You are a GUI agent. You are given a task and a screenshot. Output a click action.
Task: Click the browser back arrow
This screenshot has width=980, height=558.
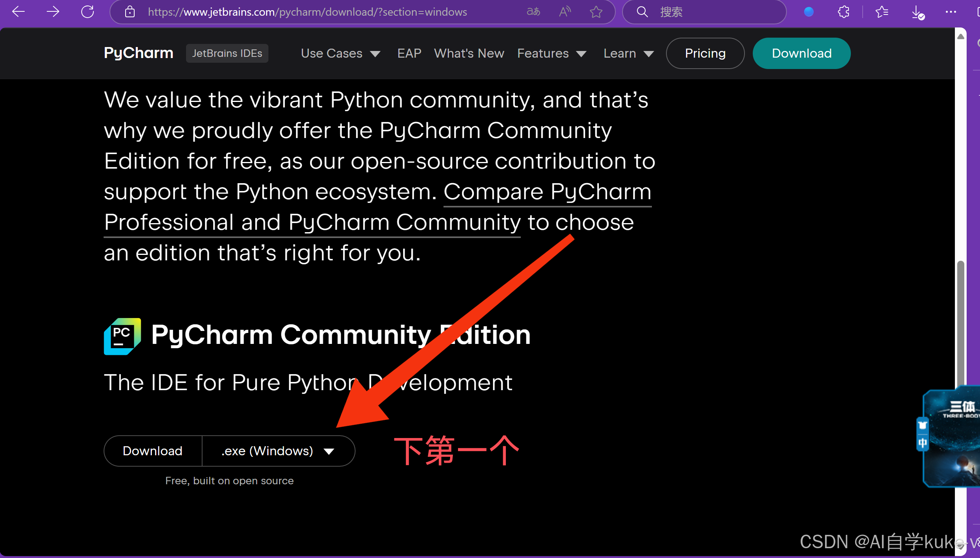coord(18,12)
